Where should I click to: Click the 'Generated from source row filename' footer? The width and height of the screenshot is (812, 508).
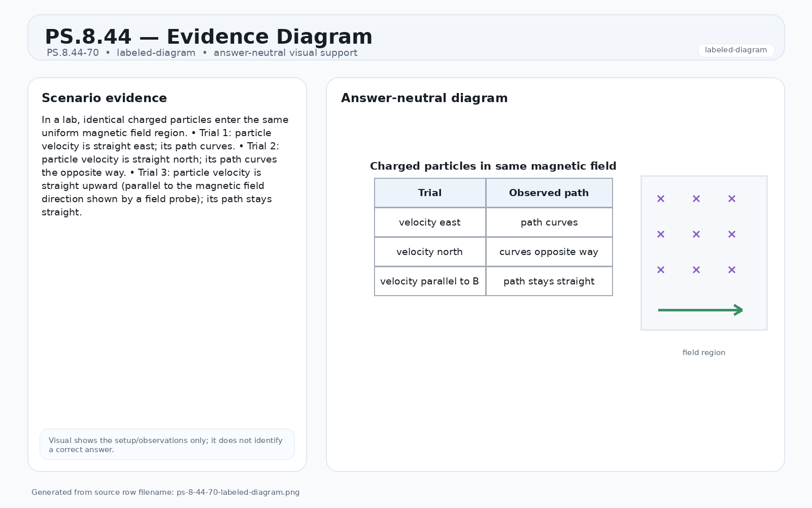click(165, 492)
